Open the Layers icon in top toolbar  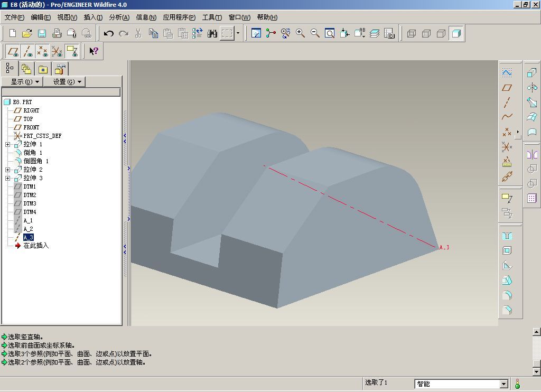(x=375, y=33)
